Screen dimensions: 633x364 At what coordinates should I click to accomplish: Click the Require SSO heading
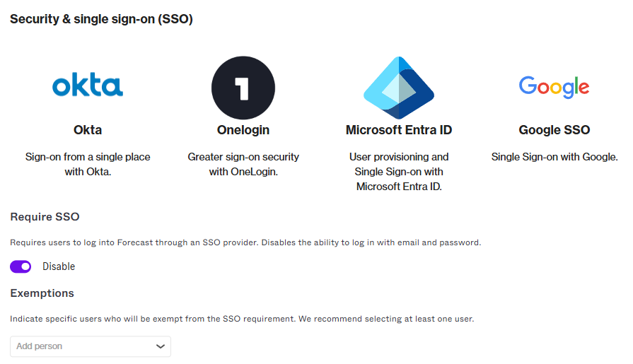coord(45,217)
